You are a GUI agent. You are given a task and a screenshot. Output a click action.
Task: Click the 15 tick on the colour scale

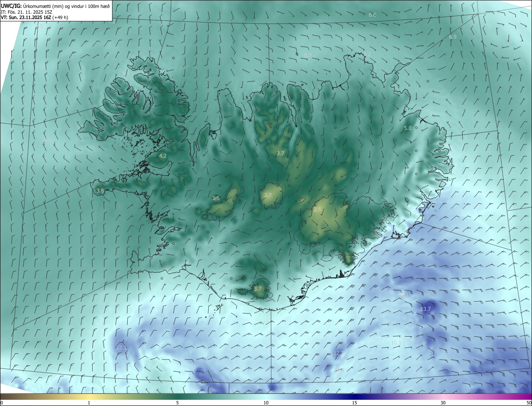355,403
